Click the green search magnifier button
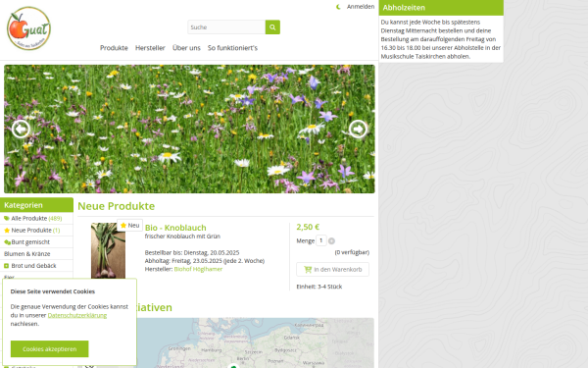 point(272,27)
